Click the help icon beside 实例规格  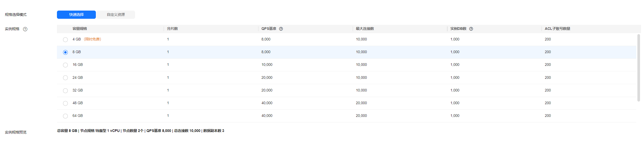click(x=25, y=29)
